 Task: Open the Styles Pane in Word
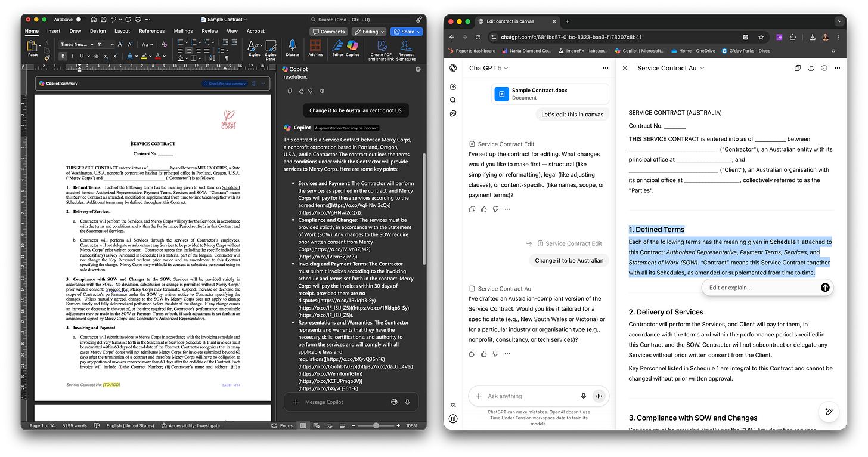271,50
